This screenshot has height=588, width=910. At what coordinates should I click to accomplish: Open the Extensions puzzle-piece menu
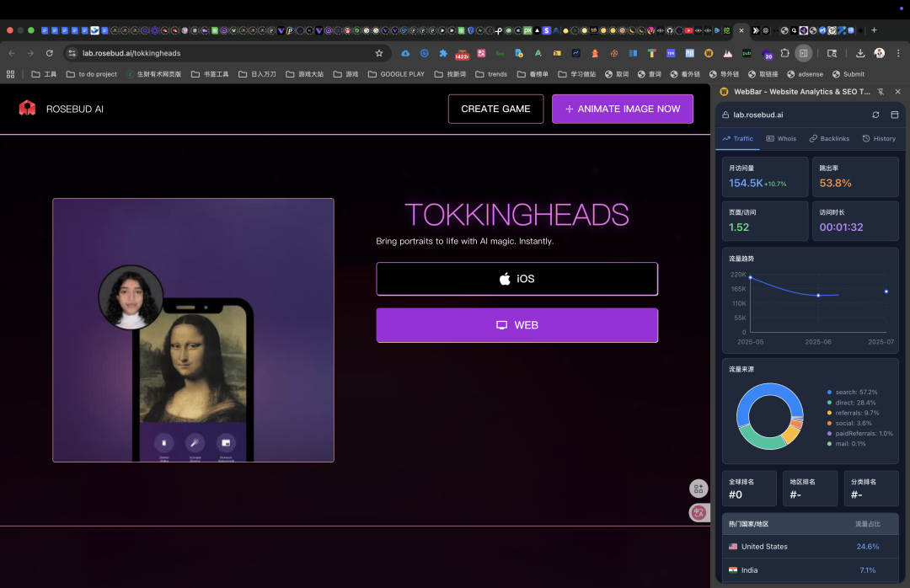pos(784,53)
